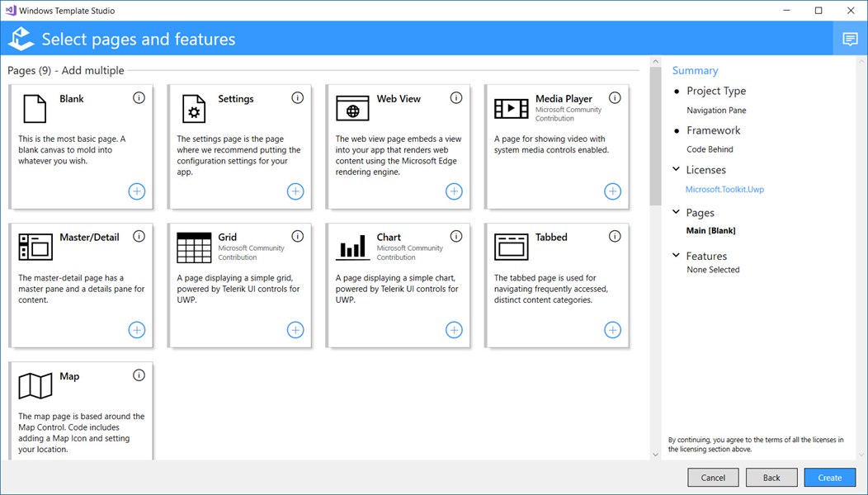868x495 pixels.
Task: Open info for the Map page
Action: [139, 375]
